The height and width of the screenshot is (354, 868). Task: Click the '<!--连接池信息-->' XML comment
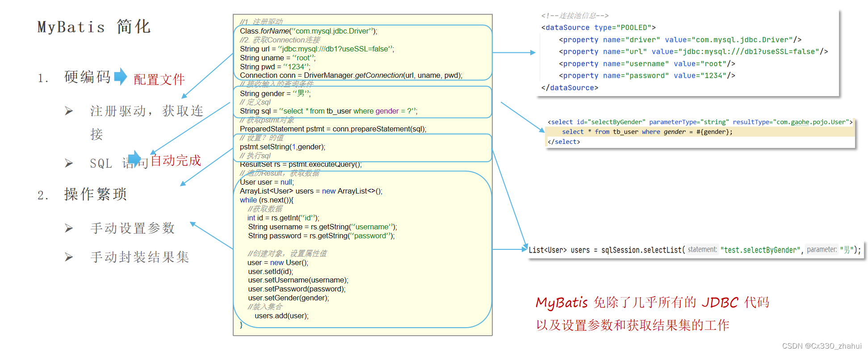click(x=575, y=16)
